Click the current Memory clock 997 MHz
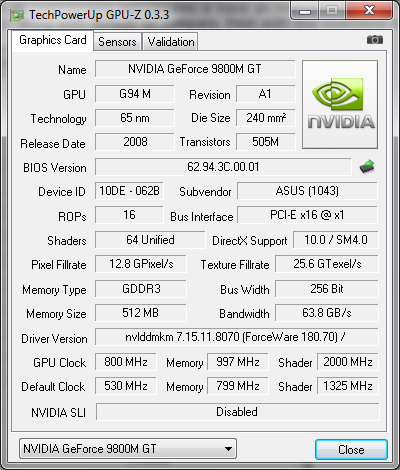The width and height of the screenshot is (400, 470). click(x=238, y=362)
